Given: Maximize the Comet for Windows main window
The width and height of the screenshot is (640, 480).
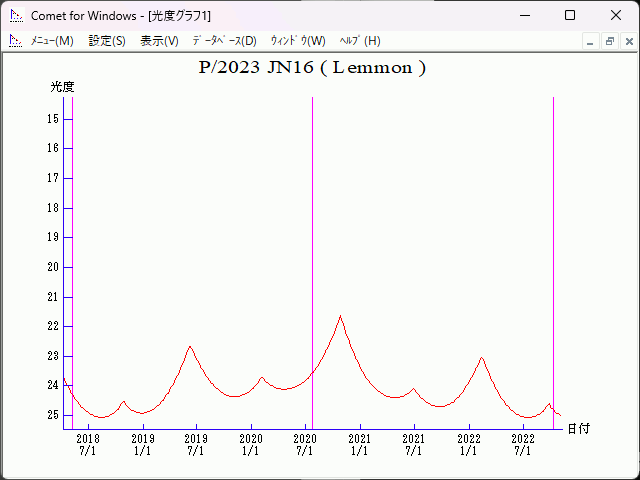Looking at the screenshot, I should click(x=570, y=16).
